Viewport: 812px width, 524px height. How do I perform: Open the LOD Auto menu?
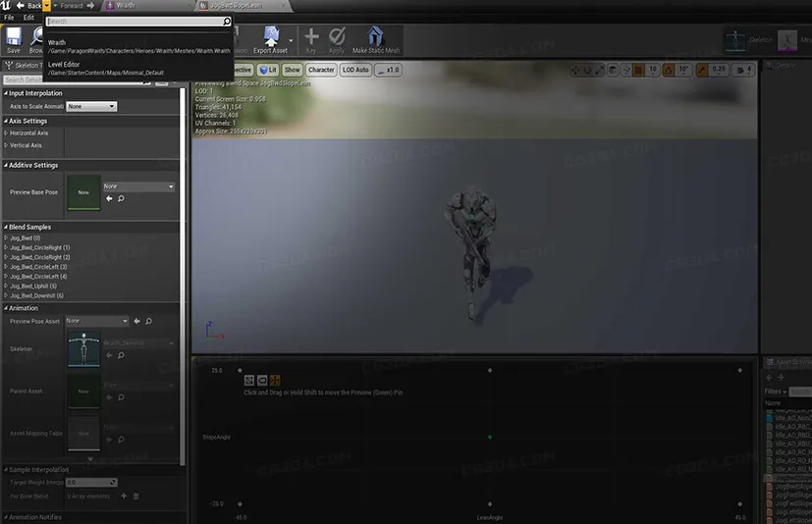coord(355,70)
